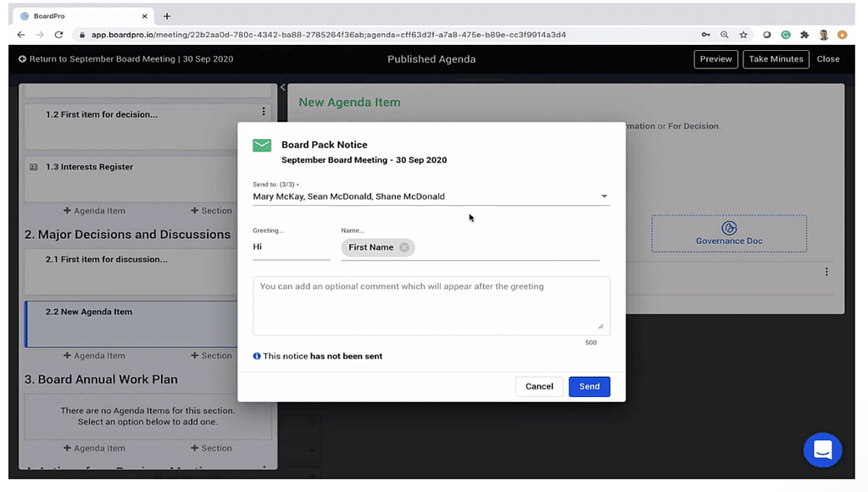Cancel the Board Pack Notice dialog
Viewport: 868px width, 492px height.
coord(539,386)
